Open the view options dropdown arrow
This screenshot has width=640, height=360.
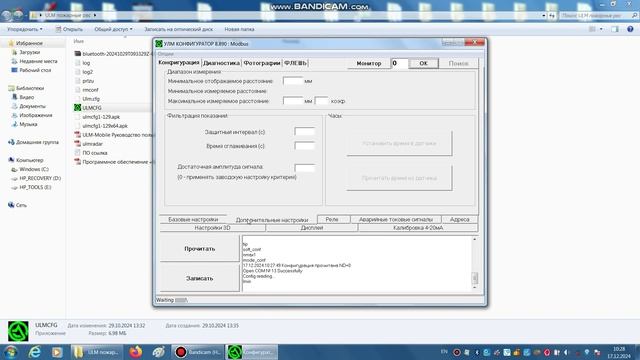[601, 29]
